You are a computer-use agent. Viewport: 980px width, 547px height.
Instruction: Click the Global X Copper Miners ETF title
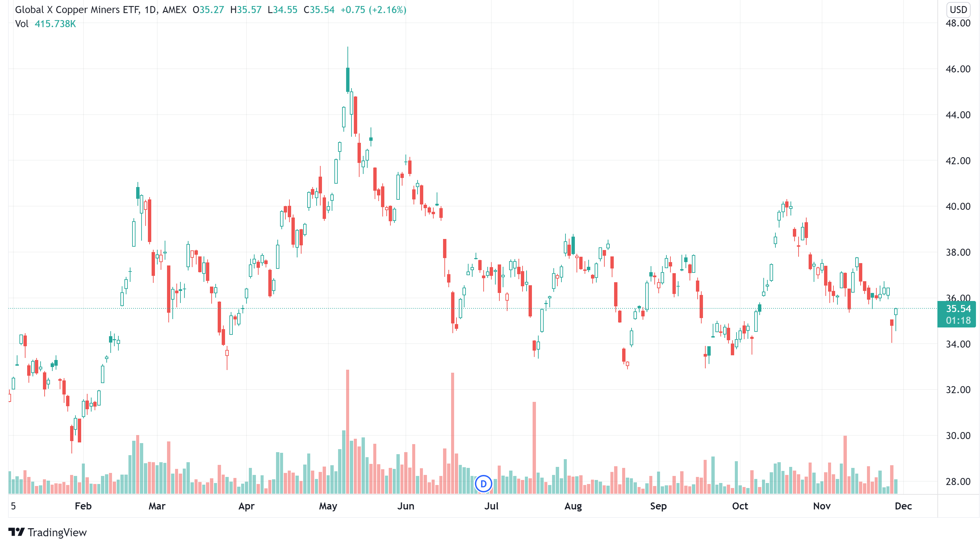click(x=77, y=9)
